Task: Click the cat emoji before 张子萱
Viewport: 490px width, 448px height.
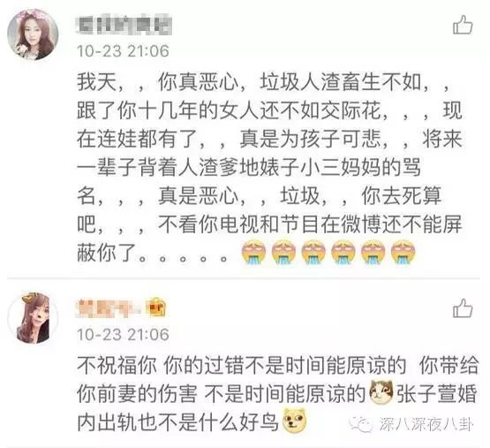Action: 381,392
